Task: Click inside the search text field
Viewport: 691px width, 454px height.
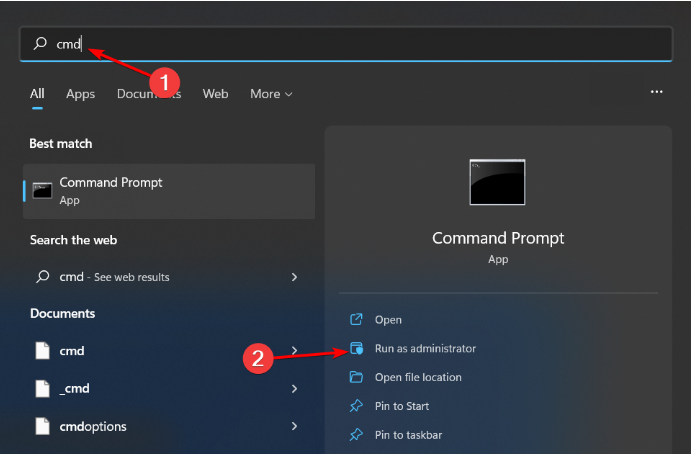Action: [360, 44]
